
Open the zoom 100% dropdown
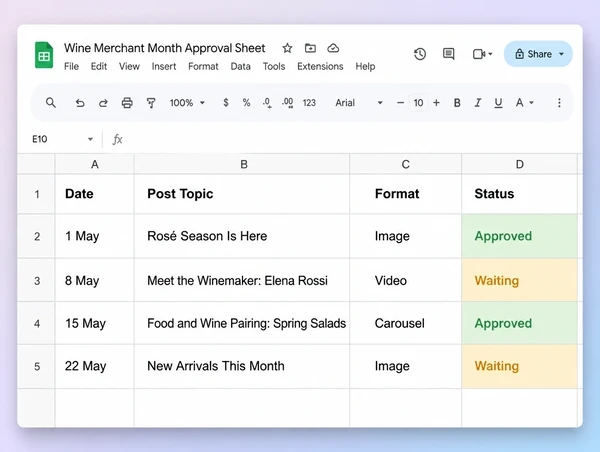click(x=188, y=103)
